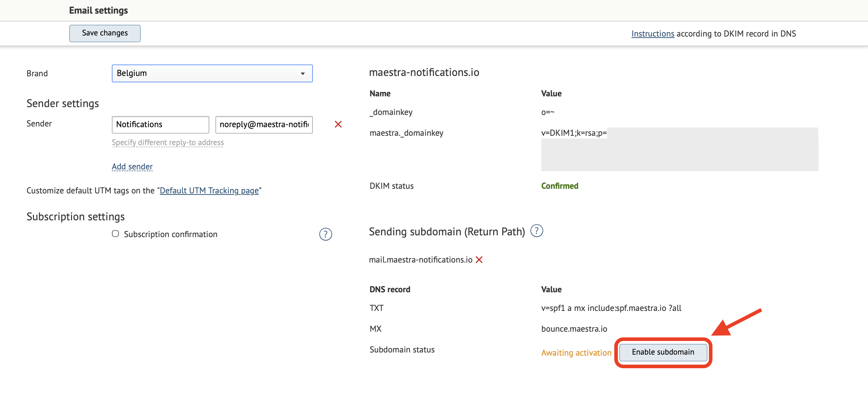This screenshot has height=394, width=868.
Task: Click the 'Confirmed' DKIM status text
Action: [x=560, y=186]
